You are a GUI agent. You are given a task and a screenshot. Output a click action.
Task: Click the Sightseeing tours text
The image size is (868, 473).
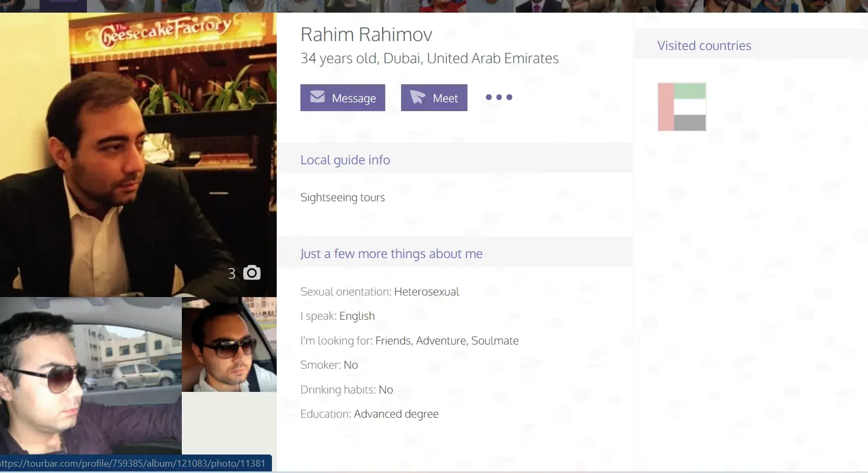coord(342,198)
